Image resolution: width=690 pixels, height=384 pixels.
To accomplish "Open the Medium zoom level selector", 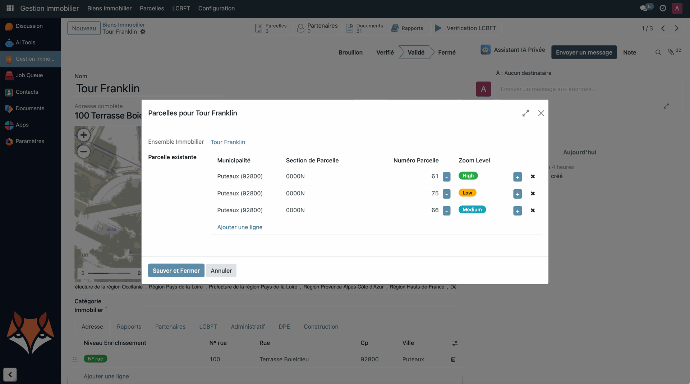I will 472,210.
